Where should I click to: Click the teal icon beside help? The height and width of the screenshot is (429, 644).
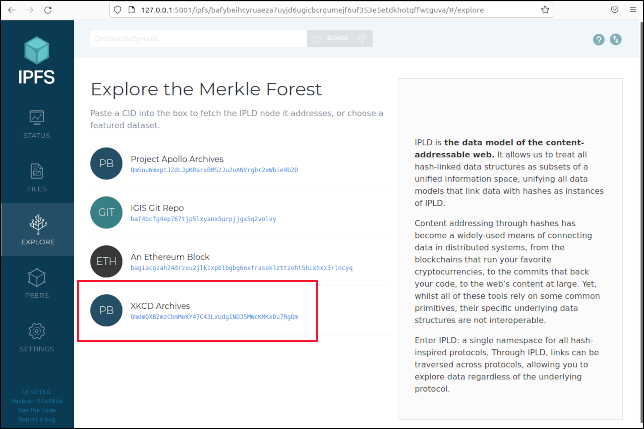click(x=615, y=39)
